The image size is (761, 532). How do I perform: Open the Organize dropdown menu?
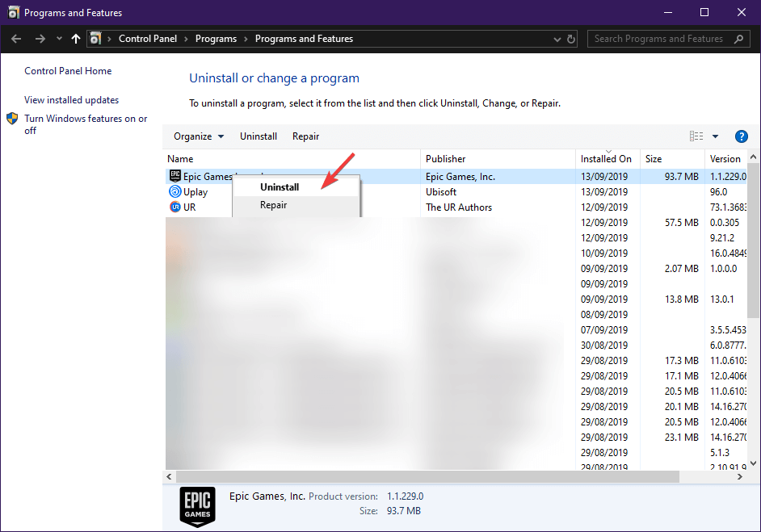(x=199, y=136)
